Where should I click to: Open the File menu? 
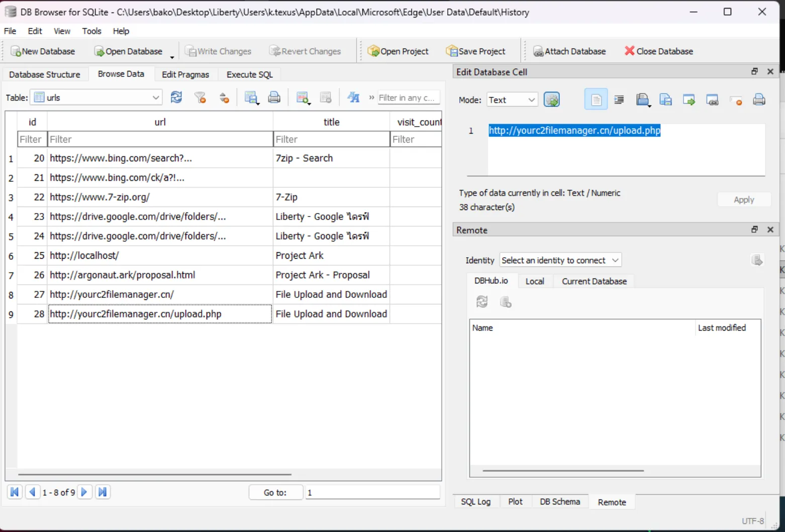point(10,31)
